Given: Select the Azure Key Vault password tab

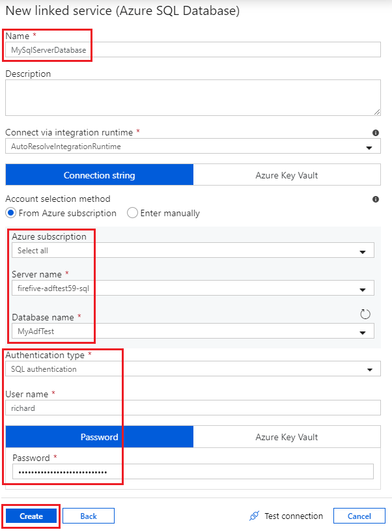Looking at the screenshot, I should click(287, 437).
